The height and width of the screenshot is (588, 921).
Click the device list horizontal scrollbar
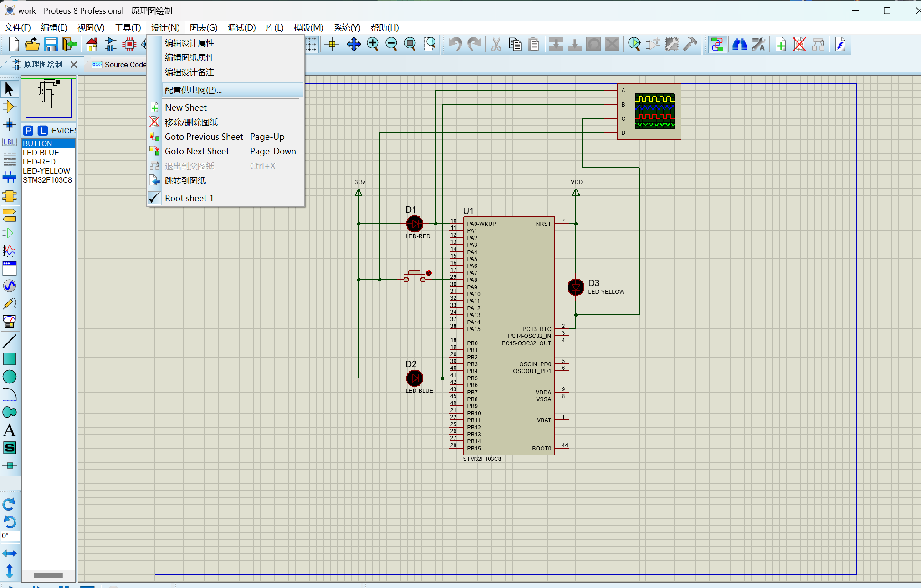(x=48, y=576)
